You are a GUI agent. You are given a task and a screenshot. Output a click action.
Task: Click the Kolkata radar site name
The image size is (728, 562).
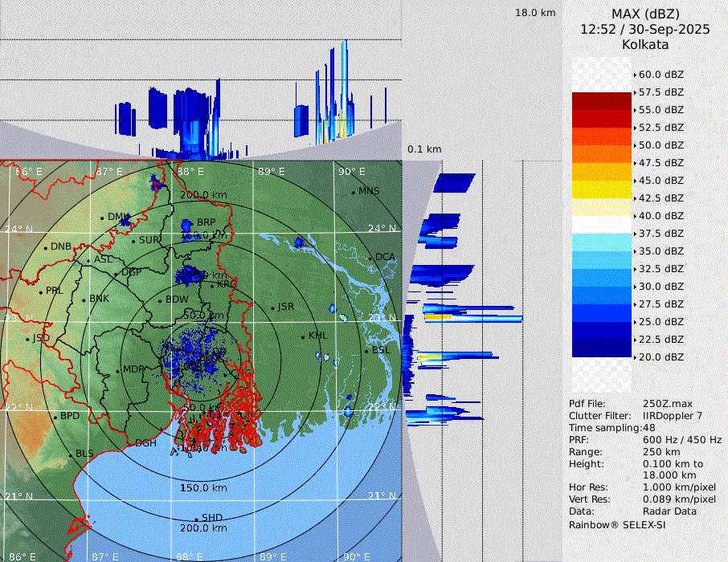645,45
